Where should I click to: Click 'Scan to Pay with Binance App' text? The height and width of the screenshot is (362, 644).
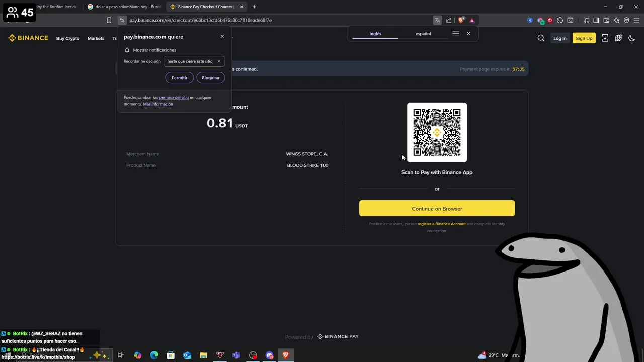click(437, 172)
